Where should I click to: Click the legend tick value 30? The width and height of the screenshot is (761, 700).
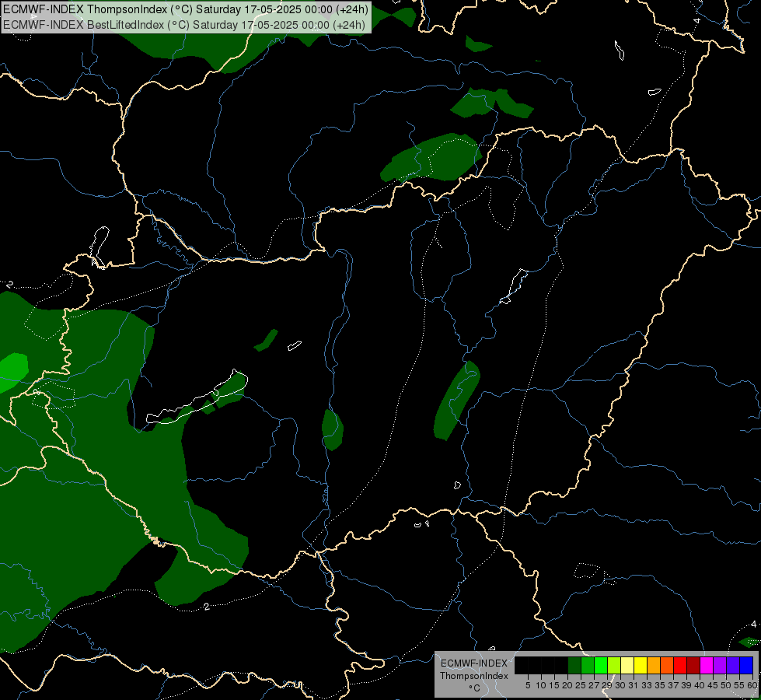(620, 685)
